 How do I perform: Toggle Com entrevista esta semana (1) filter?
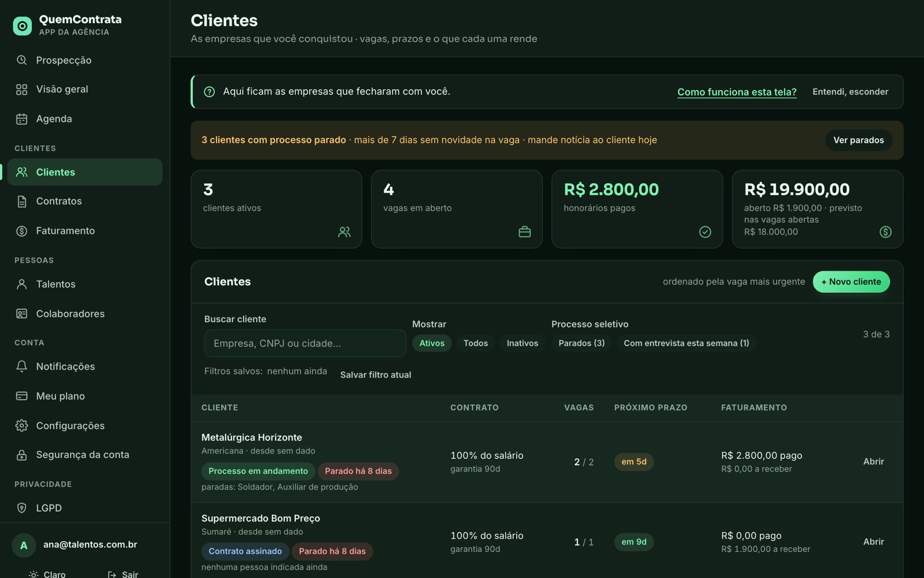coord(686,343)
